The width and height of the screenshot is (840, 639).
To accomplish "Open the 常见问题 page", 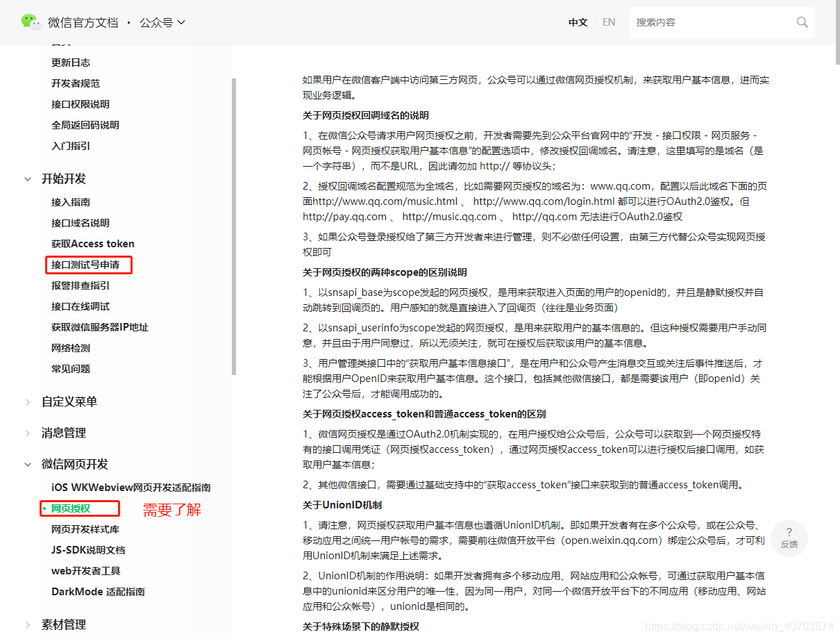I will click(x=71, y=369).
